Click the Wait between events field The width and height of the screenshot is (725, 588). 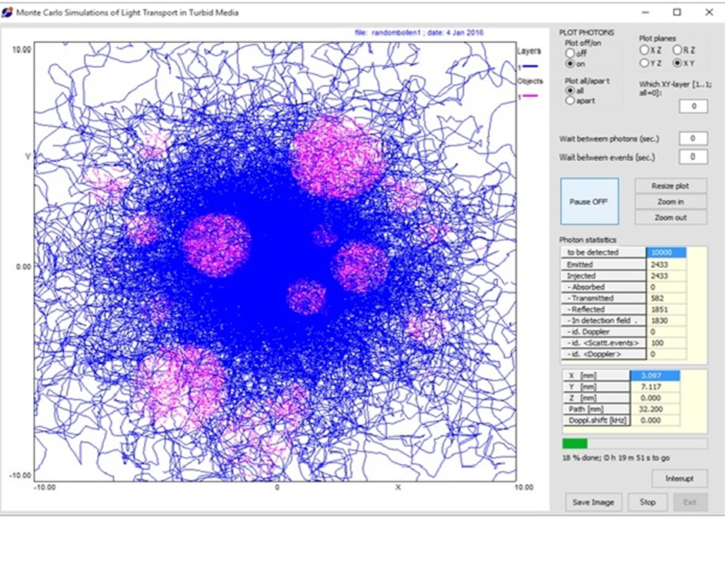pyautogui.click(x=693, y=157)
